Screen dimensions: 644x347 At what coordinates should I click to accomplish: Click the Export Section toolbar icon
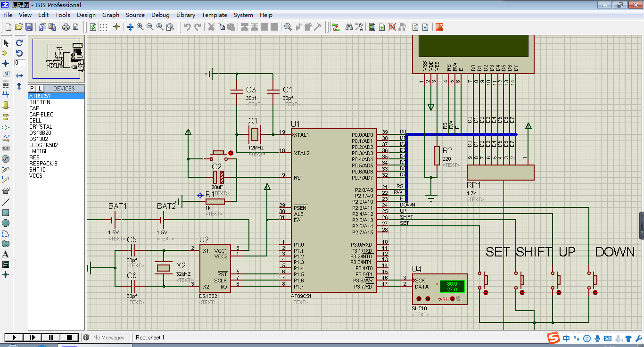click(51, 27)
